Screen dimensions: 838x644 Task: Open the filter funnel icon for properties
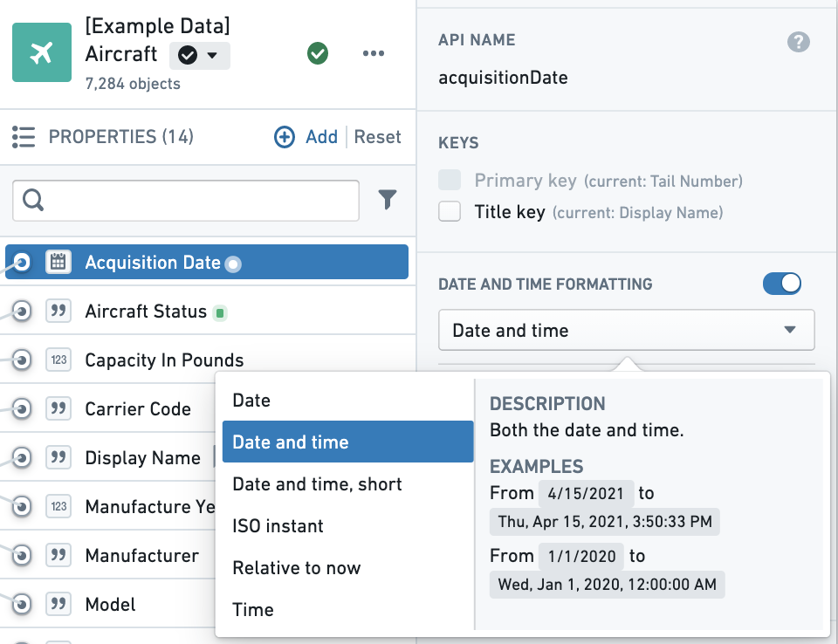388,199
